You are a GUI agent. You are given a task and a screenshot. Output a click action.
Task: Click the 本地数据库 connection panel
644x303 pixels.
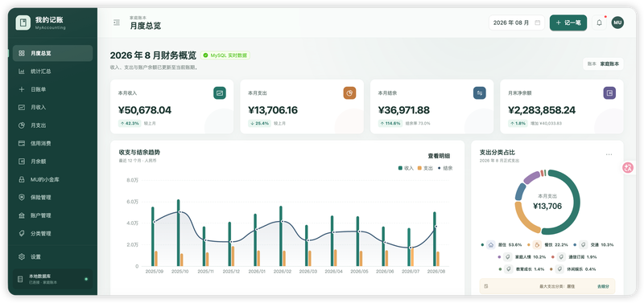click(x=52, y=279)
